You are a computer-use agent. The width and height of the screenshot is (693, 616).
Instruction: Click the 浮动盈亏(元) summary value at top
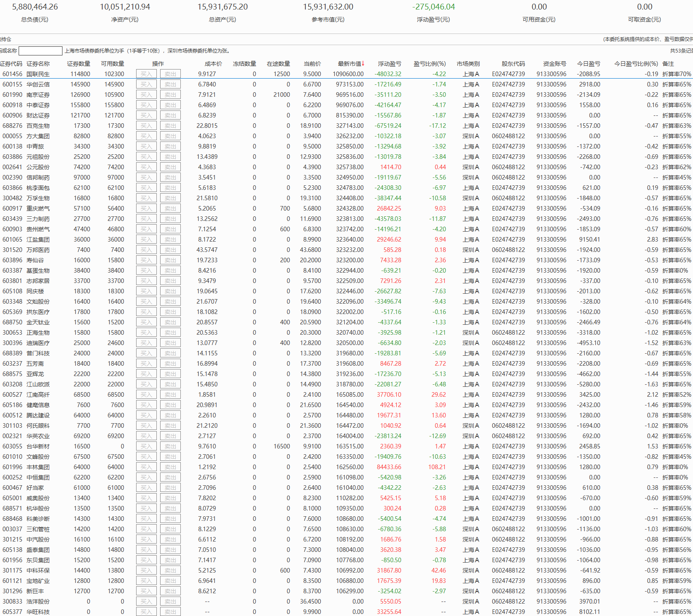click(x=433, y=7)
